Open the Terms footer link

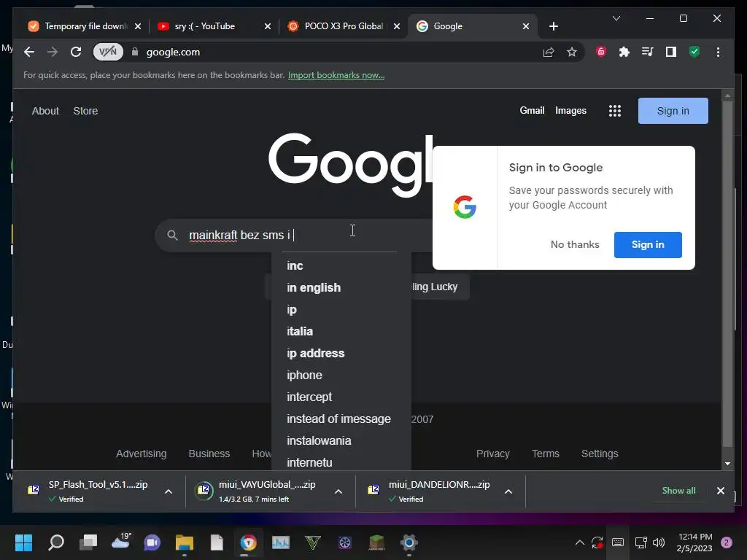pyautogui.click(x=546, y=454)
